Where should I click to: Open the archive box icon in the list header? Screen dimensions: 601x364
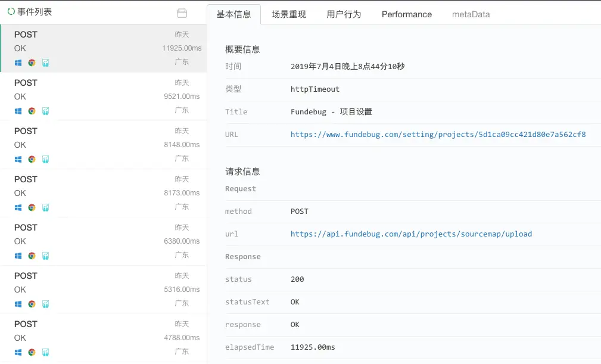click(x=182, y=13)
